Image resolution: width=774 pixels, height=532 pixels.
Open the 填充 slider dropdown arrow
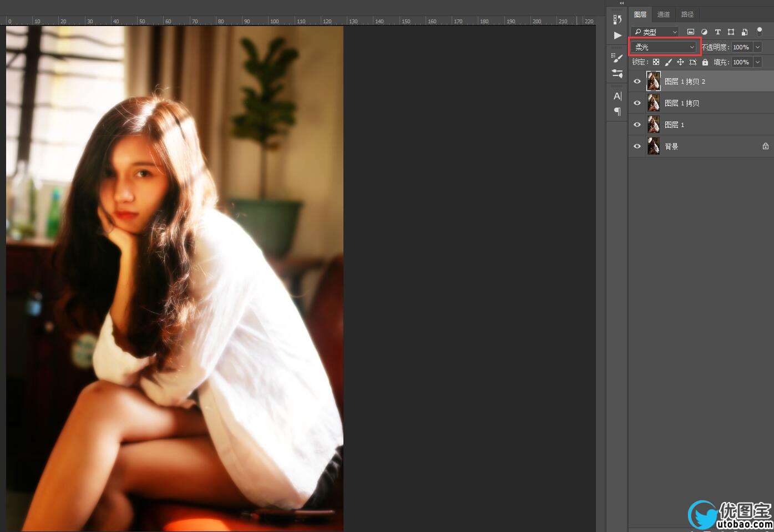point(758,62)
